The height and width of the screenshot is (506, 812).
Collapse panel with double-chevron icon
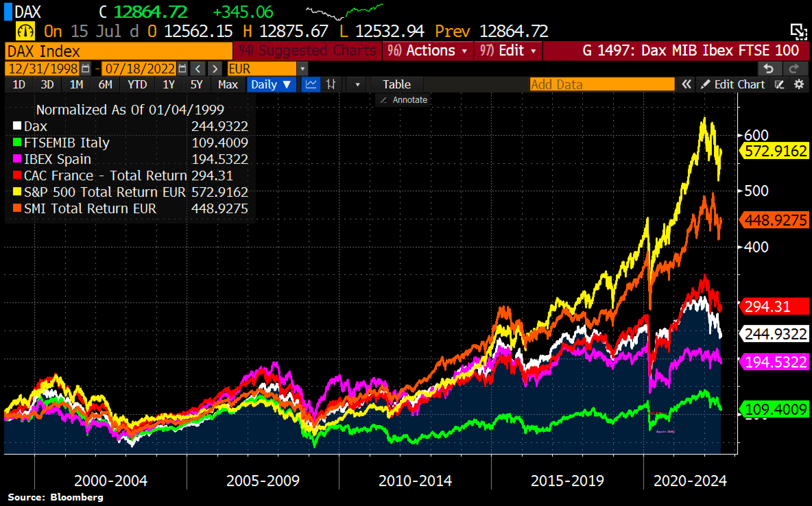(x=686, y=84)
